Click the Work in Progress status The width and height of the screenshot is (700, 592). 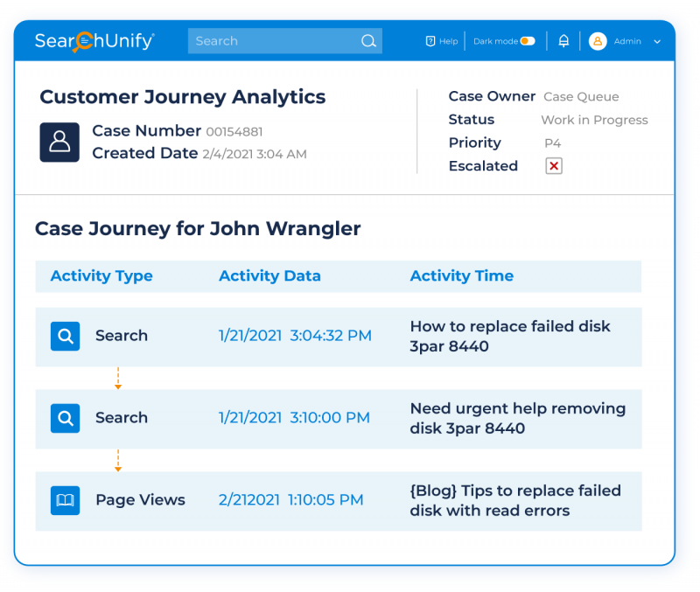[594, 120]
